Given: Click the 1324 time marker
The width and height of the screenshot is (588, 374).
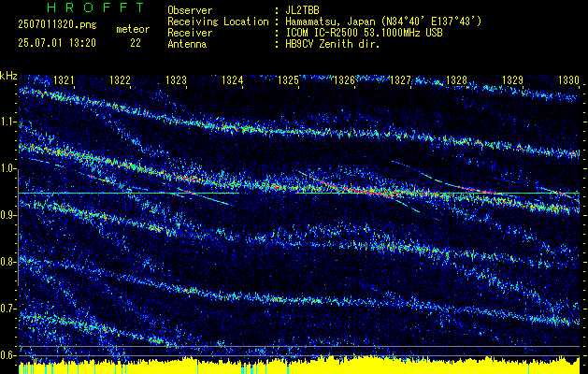Looking at the screenshot, I should 232,80.
